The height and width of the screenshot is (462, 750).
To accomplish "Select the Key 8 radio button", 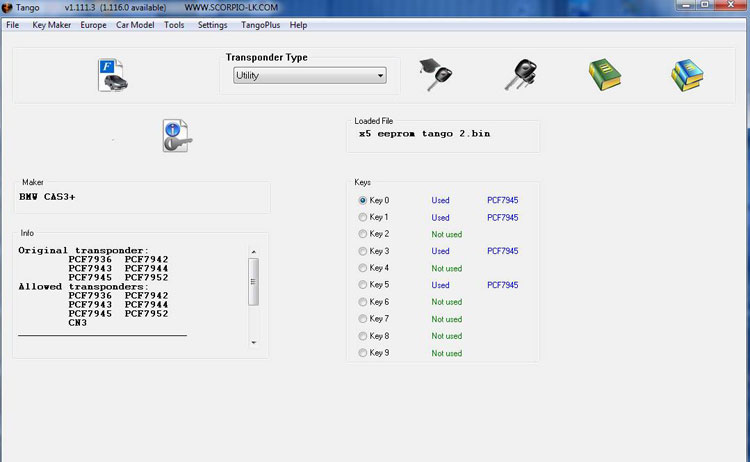I will (x=363, y=336).
